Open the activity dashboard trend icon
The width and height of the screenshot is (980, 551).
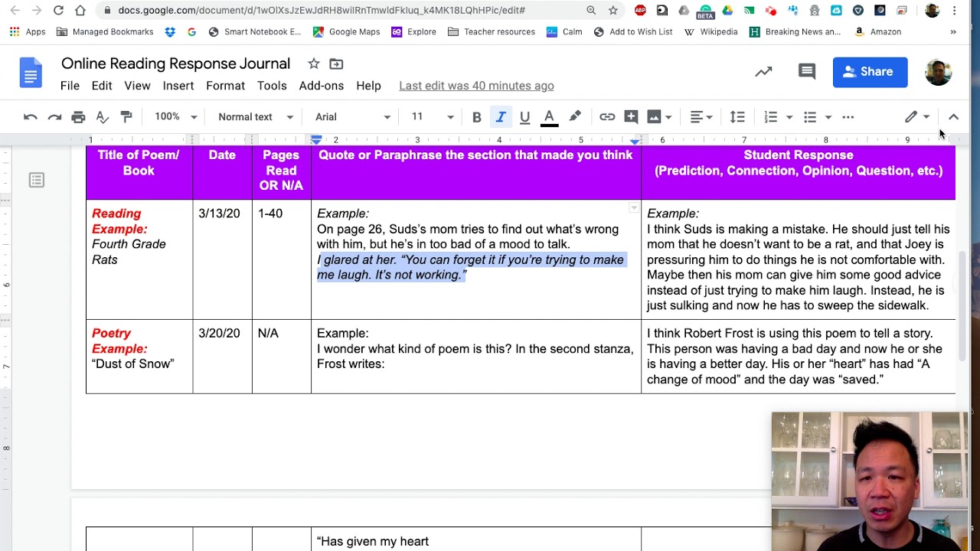coord(763,72)
